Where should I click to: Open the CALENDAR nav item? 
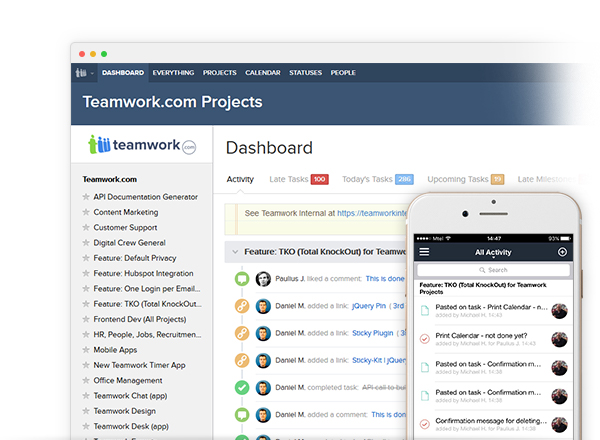point(263,73)
